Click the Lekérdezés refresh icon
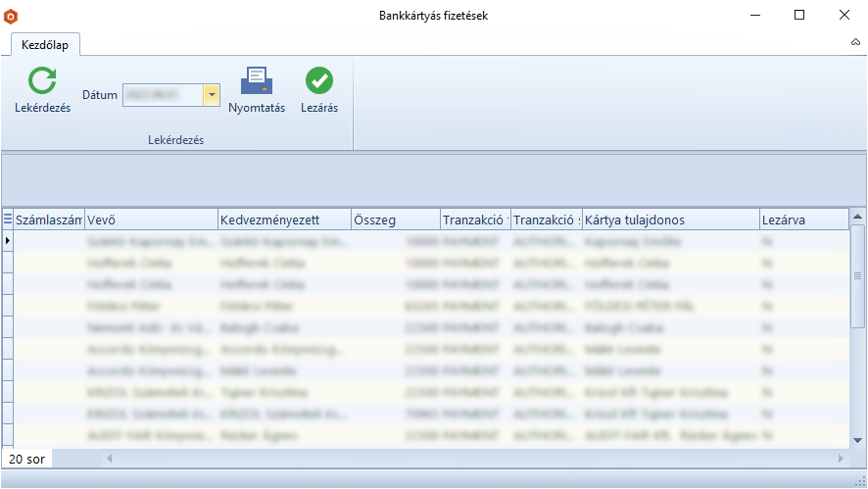The height and width of the screenshot is (489, 868). [42, 81]
